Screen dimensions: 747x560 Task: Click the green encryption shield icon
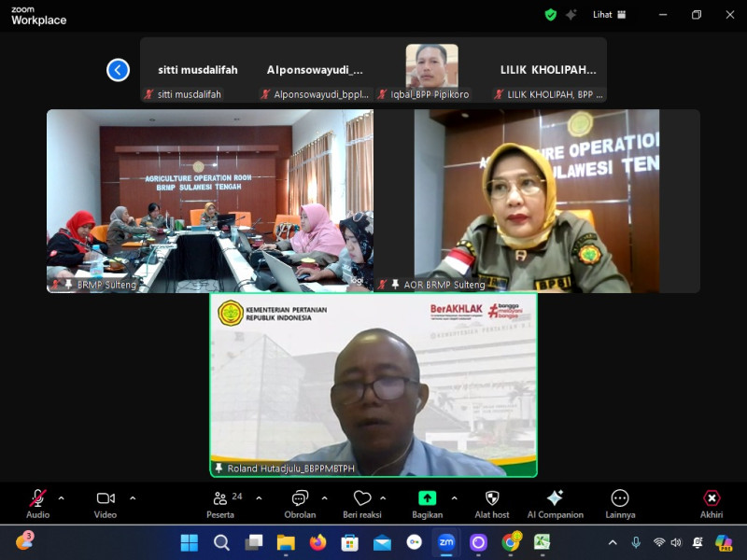(x=551, y=15)
